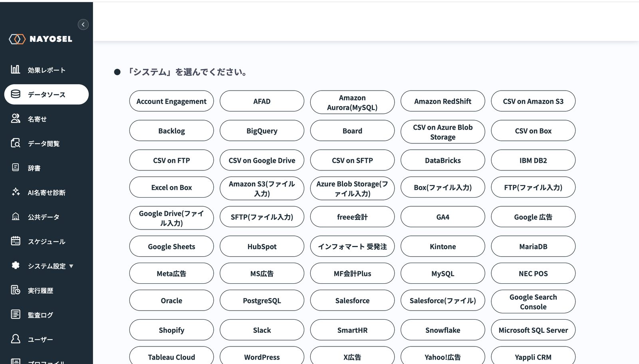639x364 pixels.
Task: Select CSV on SFTP
Action: click(352, 160)
